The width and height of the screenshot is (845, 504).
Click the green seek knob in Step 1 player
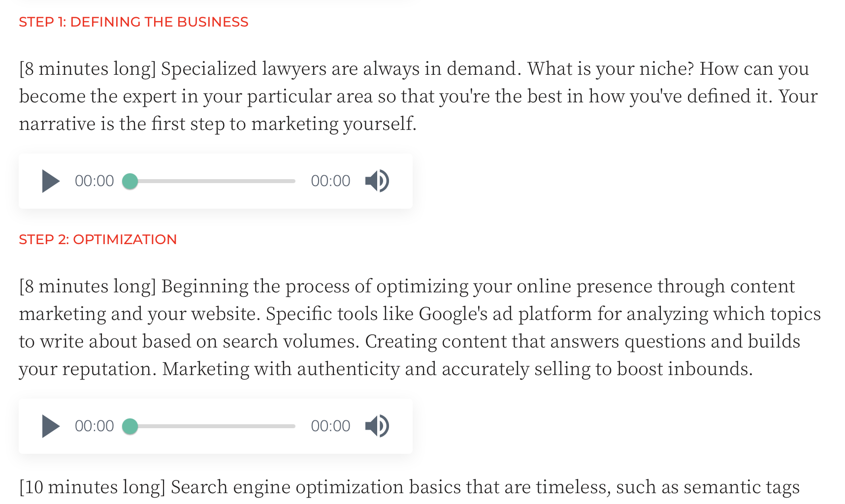coord(130,181)
